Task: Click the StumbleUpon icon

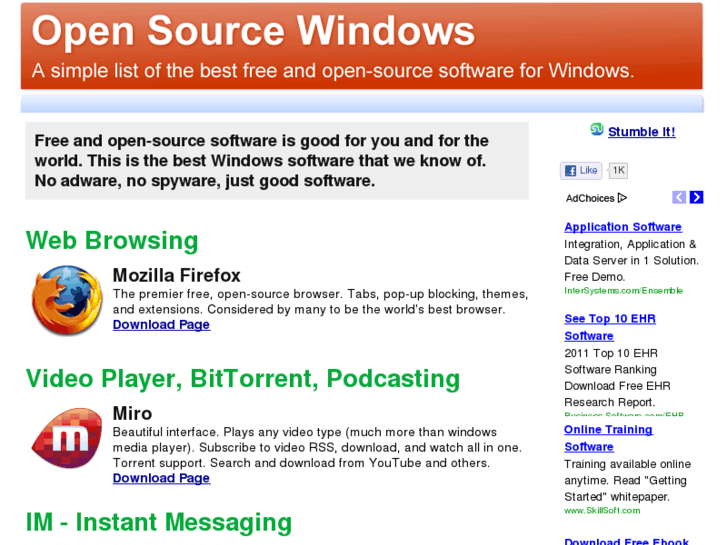Action: 597,129
